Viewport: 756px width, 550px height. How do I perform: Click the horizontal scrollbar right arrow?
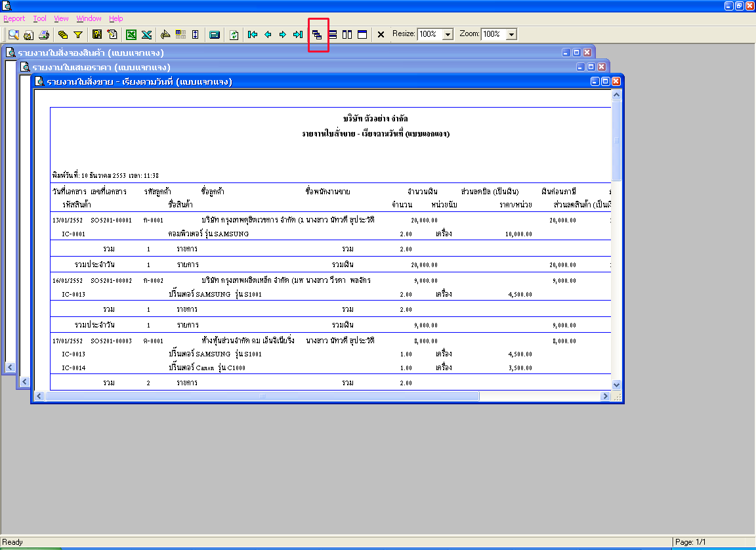point(606,396)
